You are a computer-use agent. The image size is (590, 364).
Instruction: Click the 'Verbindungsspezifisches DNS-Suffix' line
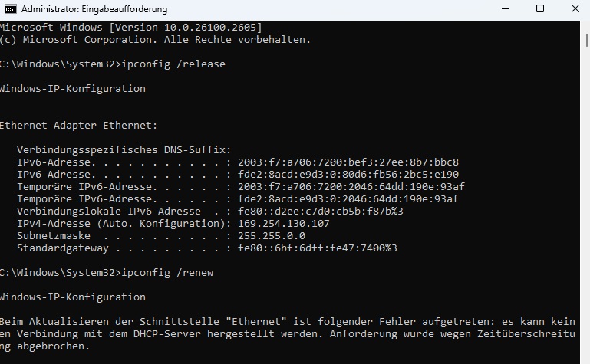[124, 149]
